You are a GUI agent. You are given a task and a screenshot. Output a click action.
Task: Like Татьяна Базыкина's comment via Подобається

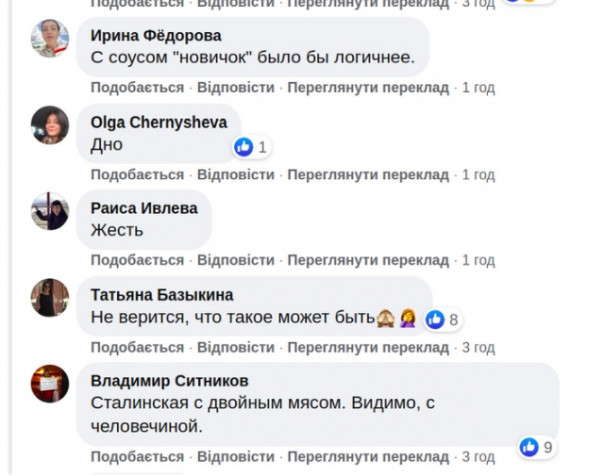137,347
